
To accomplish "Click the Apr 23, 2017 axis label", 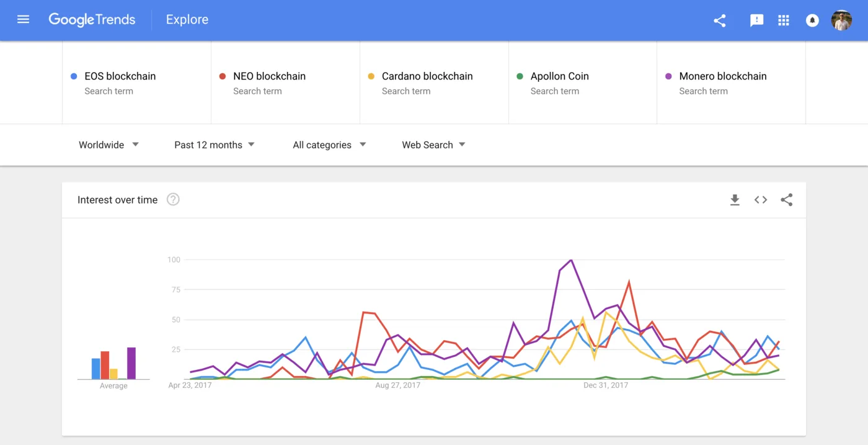I will tap(190, 385).
